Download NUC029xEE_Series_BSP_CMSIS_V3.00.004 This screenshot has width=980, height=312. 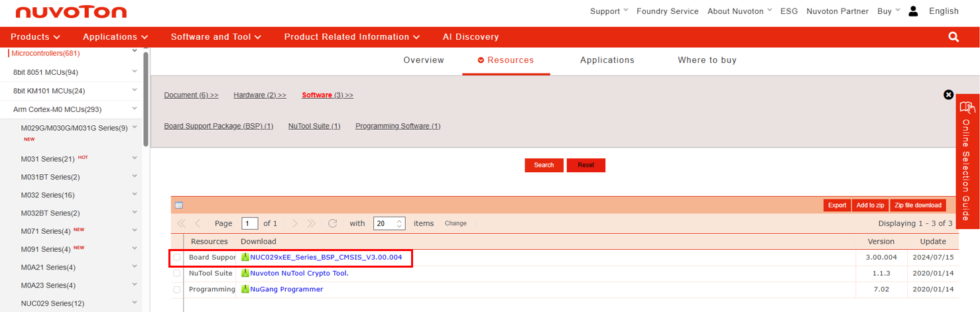(326, 257)
